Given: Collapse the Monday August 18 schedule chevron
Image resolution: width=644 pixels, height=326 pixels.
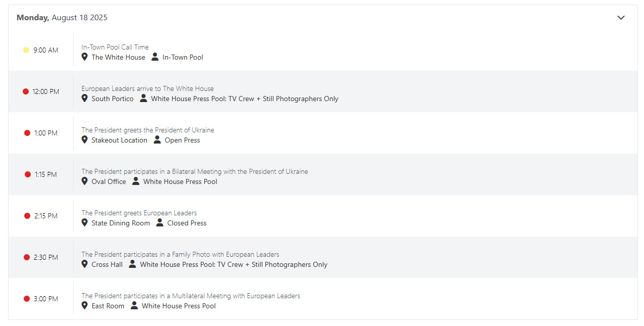Looking at the screenshot, I should coord(621,18).
